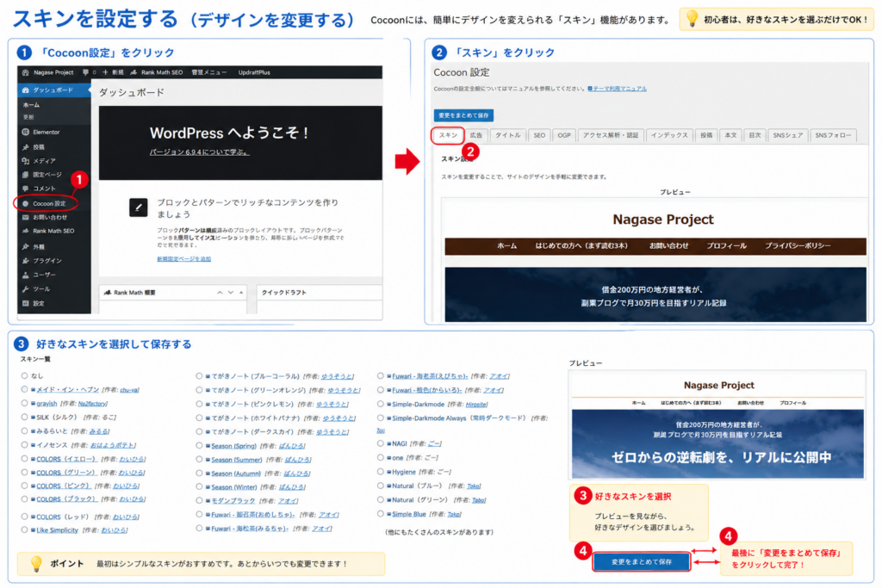Click the Rank Math SEO icon in the admin bar
882x588 pixels.
click(x=134, y=72)
